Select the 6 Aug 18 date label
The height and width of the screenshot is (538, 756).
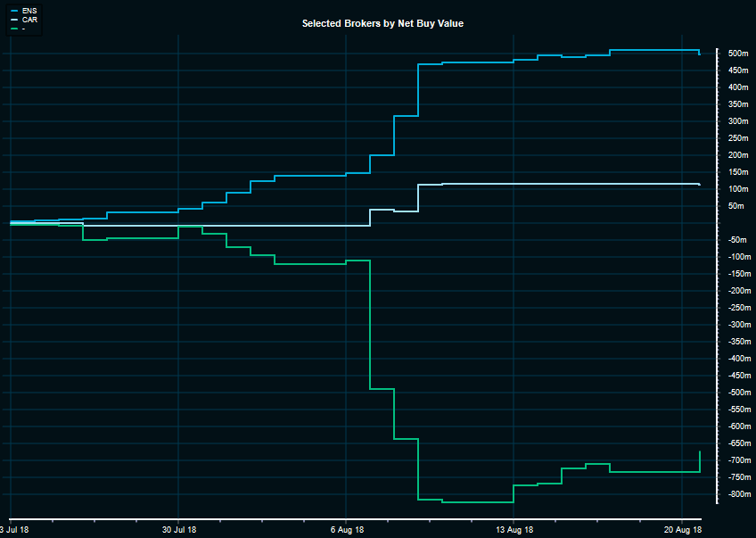point(347,529)
